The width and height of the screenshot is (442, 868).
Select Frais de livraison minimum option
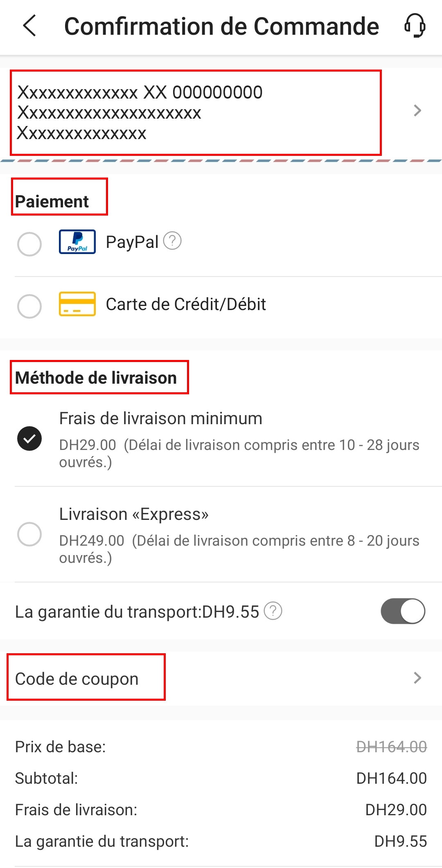click(29, 438)
